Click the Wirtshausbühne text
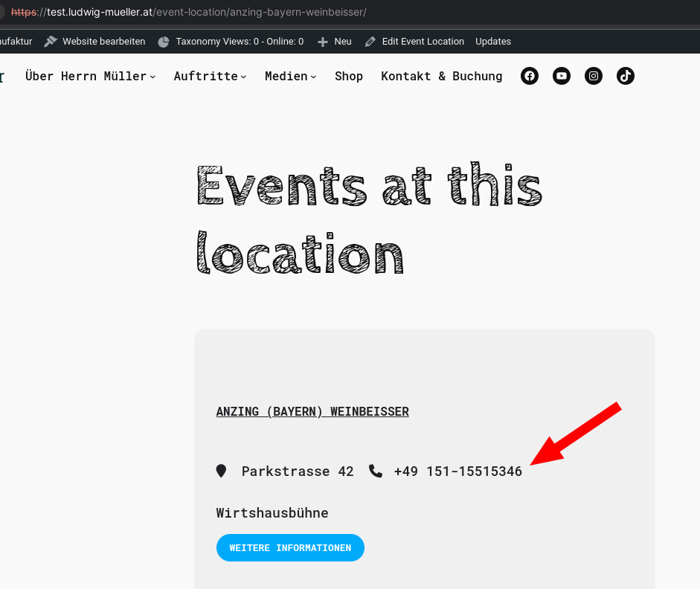This screenshot has height=589, width=700. [272, 512]
